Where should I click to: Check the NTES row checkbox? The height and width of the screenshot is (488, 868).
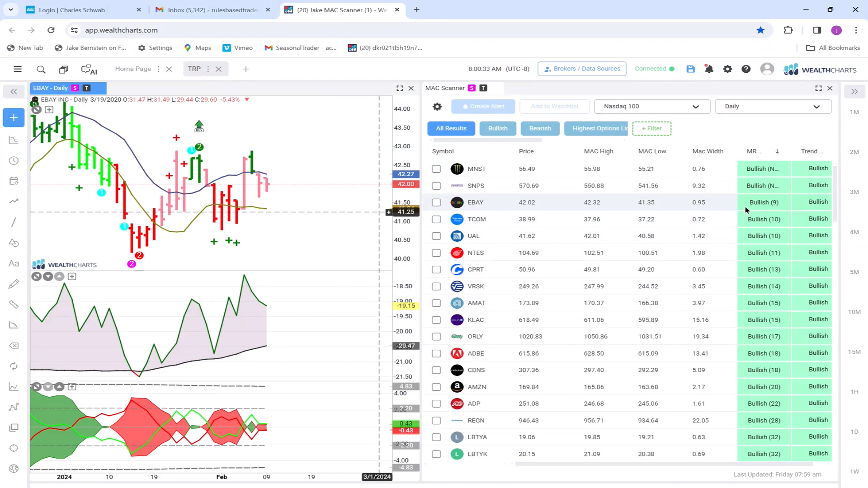pyautogui.click(x=436, y=253)
